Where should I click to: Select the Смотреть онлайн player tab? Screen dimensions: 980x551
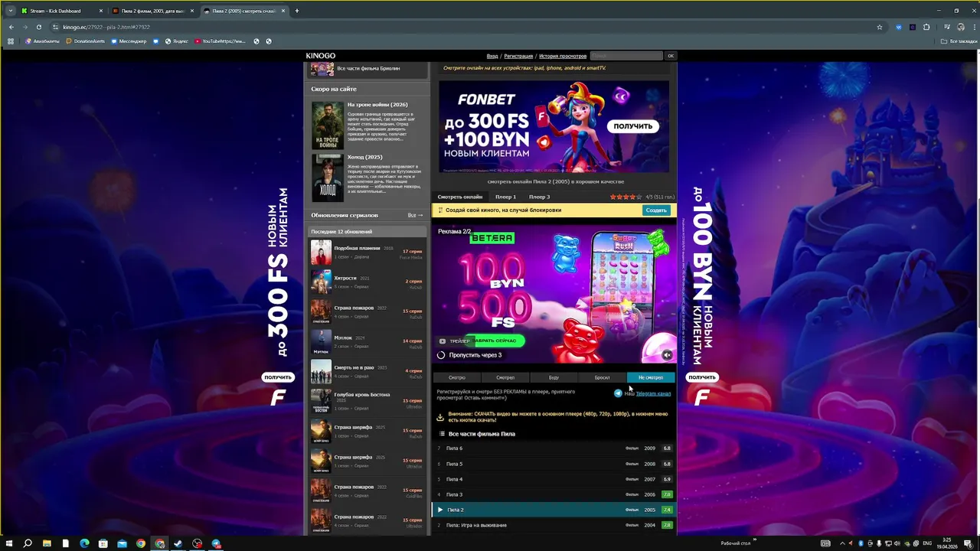pos(460,197)
